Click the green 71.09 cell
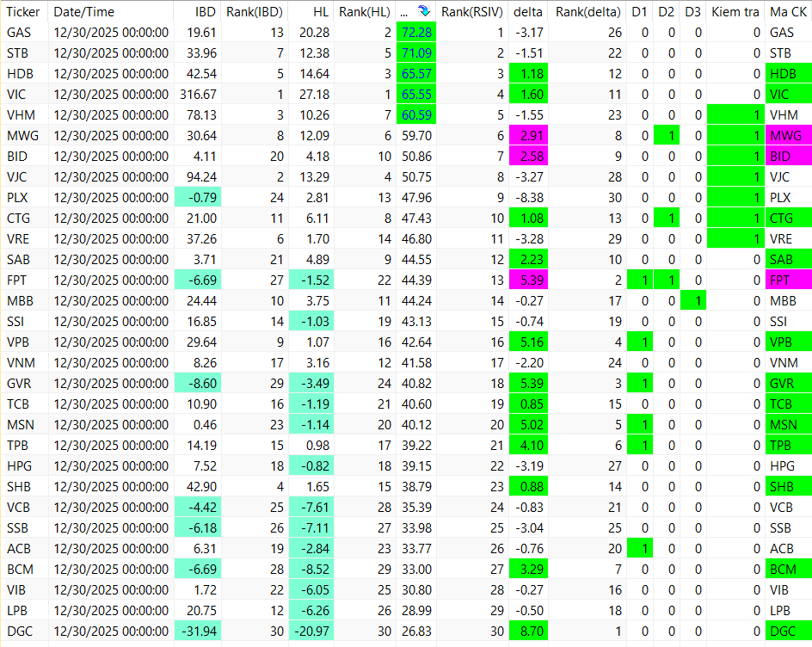 click(x=416, y=52)
